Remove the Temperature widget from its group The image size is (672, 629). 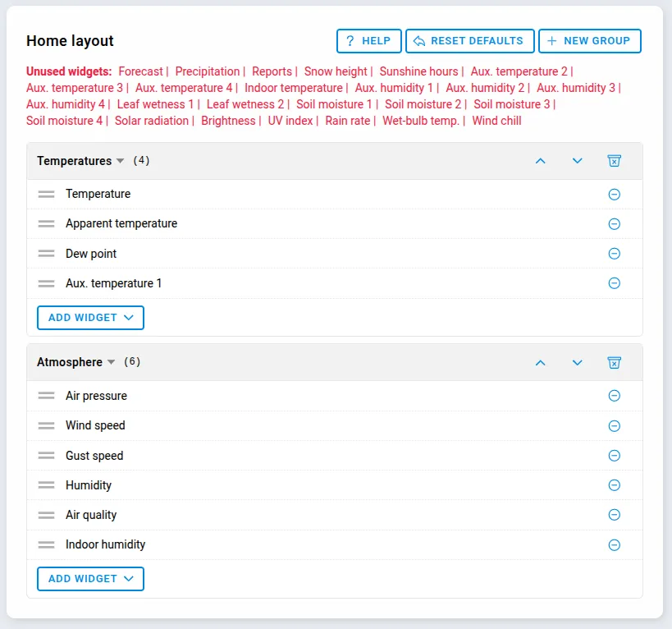click(x=614, y=195)
